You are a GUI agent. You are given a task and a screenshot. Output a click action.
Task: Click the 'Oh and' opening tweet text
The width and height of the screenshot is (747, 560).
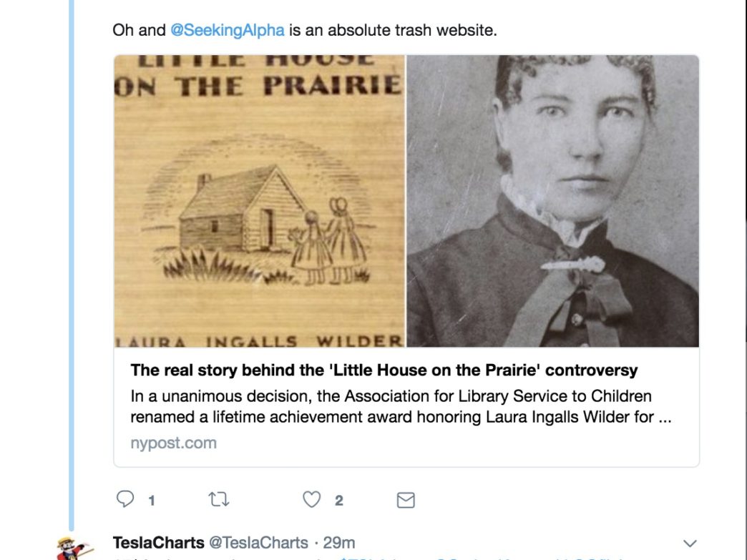pos(139,30)
